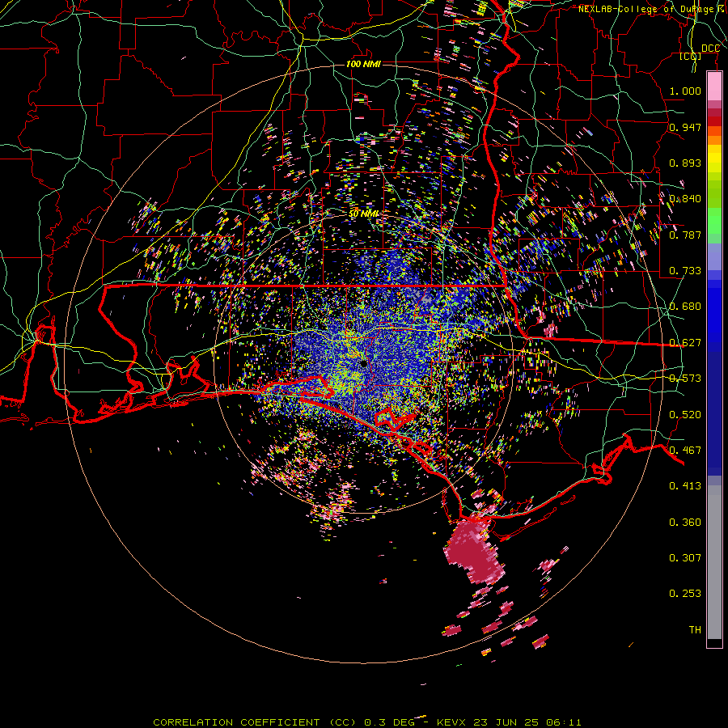Click the 0.627 scale value
This screenshot has width=728, height=728.
click(x=685, y=343)
